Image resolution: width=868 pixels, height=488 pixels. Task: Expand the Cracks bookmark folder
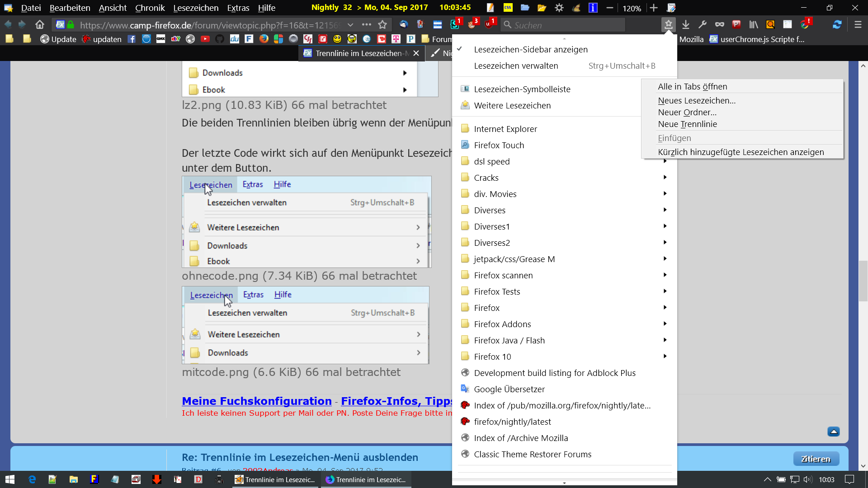click(486, 178)
